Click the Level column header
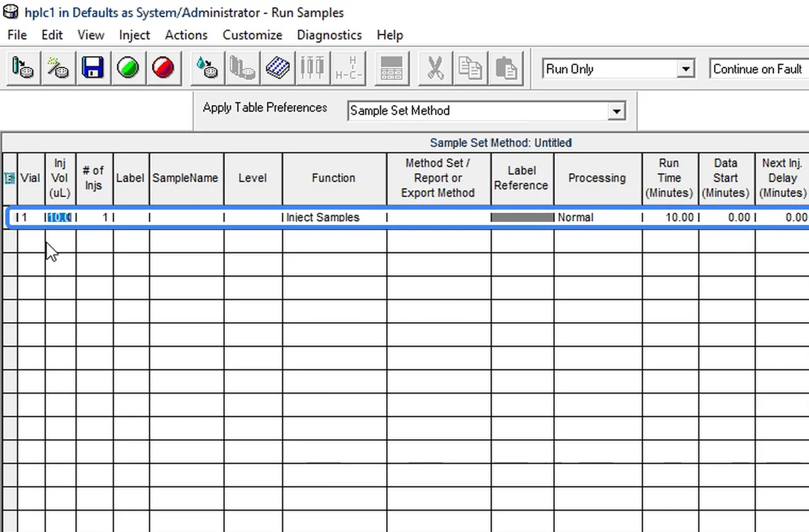809x532 pixels. point(253,178)
